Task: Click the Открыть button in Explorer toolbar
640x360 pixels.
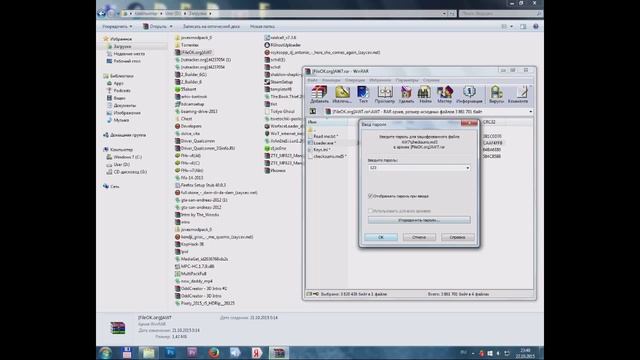Action: (x=155, y=27)
